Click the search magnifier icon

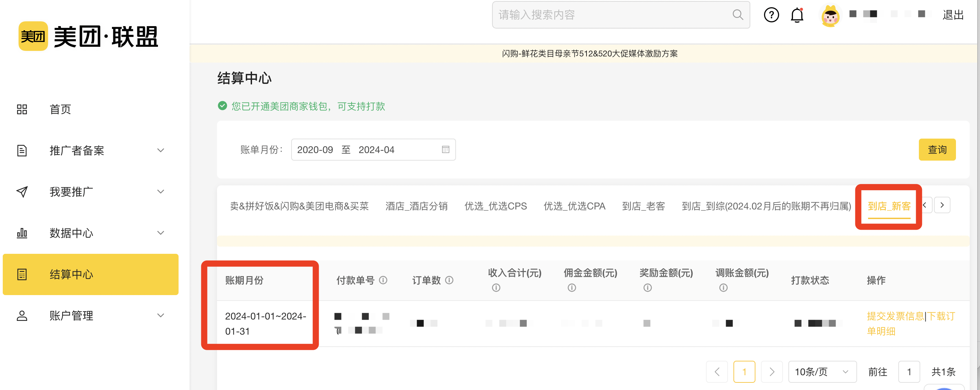click(x=737, y=15)
